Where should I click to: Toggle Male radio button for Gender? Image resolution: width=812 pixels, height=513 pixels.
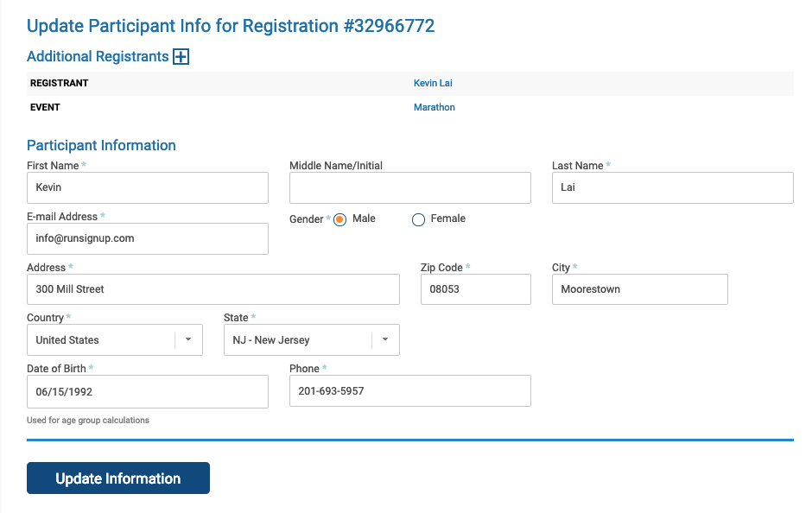click(339, 219)
